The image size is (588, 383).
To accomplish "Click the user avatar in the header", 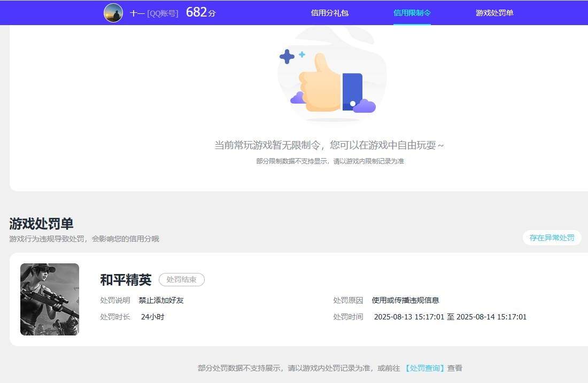I will 113,13.
